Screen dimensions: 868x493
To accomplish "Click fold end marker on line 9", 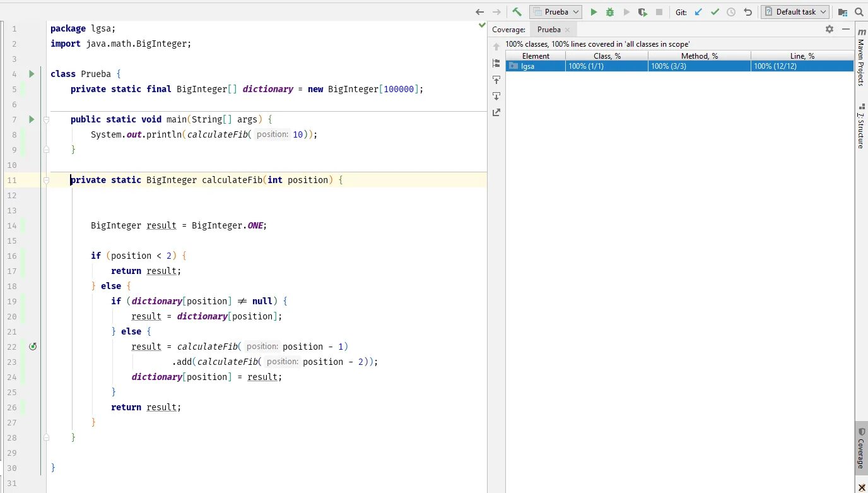I will 46,150.
